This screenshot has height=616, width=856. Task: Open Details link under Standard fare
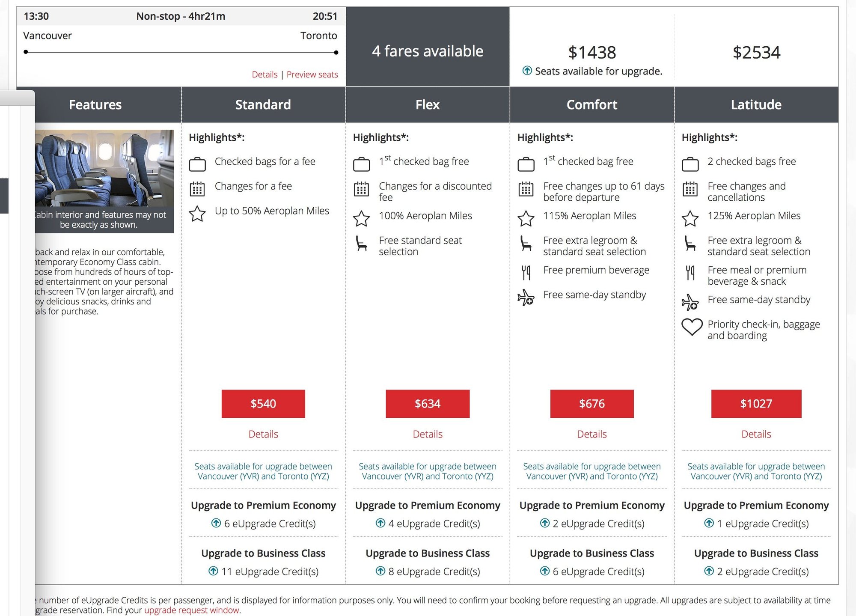[263, 434]
